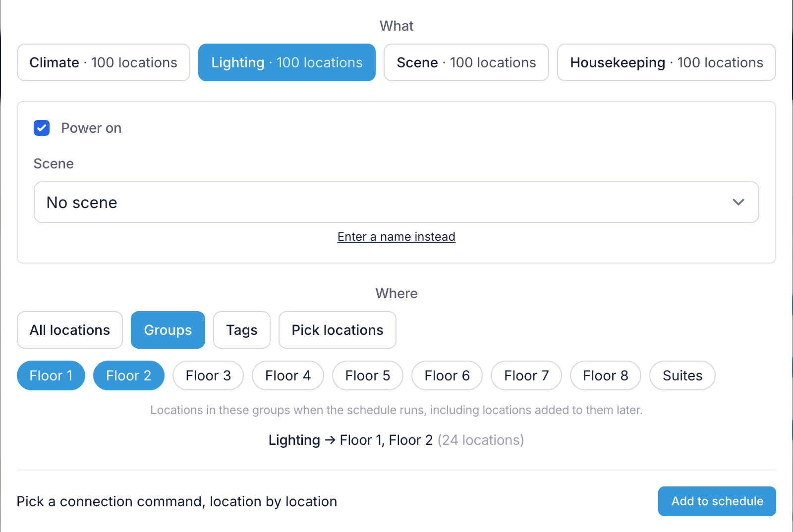Image resolution: width=793 pixels, height=532 pixels.
Task: Toggle the Floor 3 group chip
Action: point(208,375)
